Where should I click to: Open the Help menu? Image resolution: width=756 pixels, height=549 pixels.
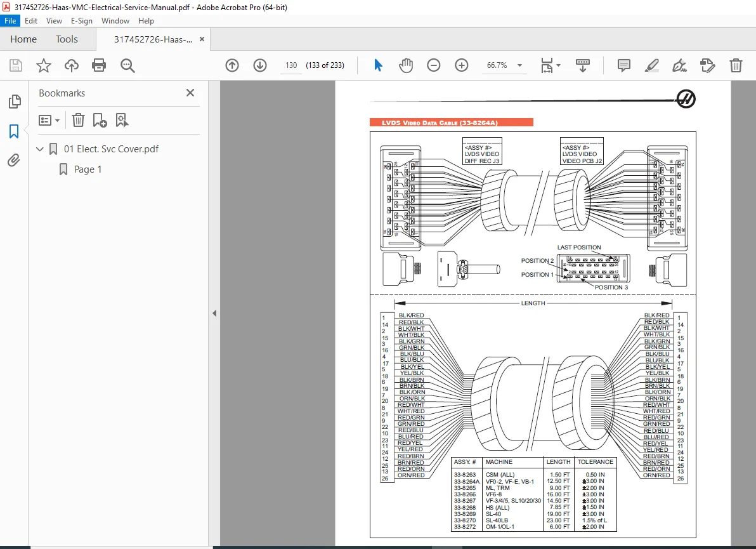point(146,21)
